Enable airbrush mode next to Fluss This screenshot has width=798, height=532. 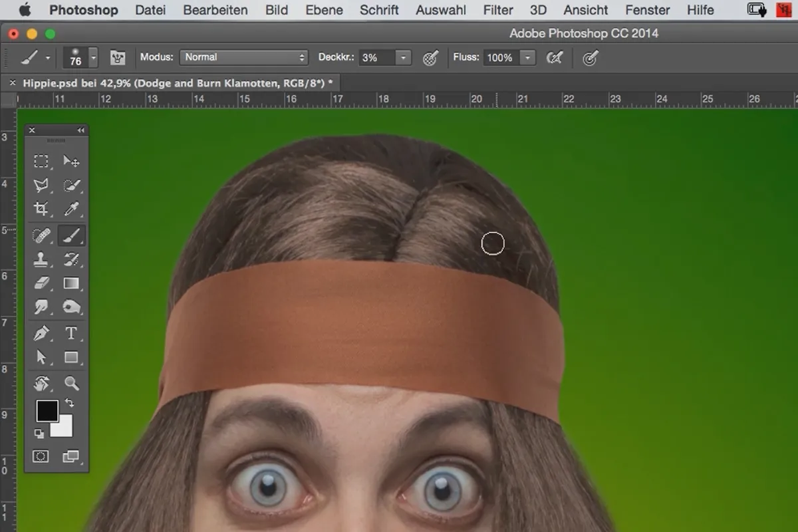tap(554, 58)
